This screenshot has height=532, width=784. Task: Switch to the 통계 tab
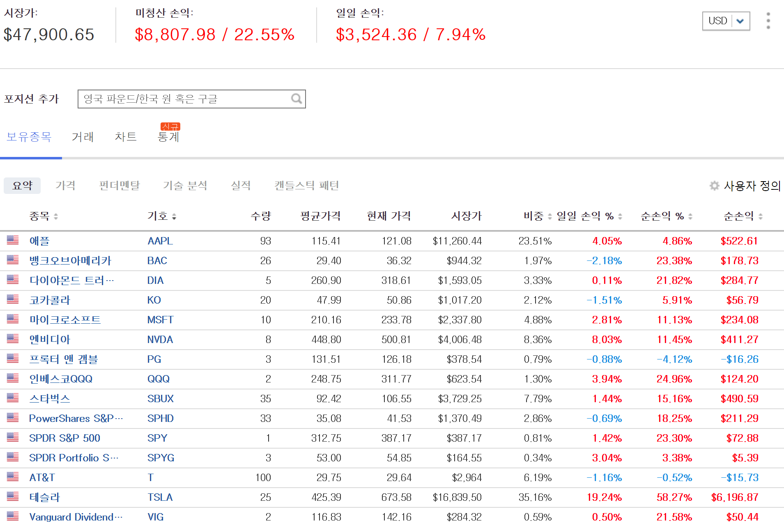[168, 137]
